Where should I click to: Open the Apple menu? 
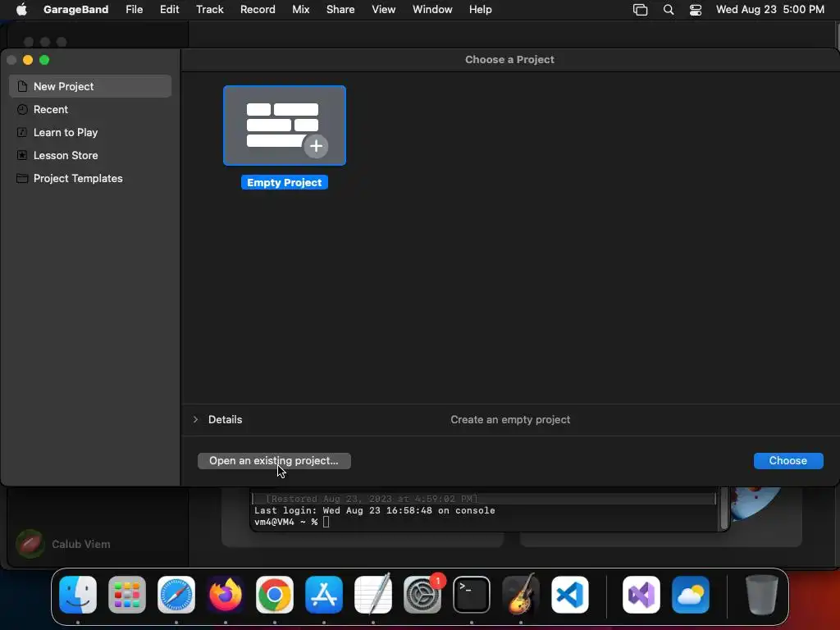21,10
